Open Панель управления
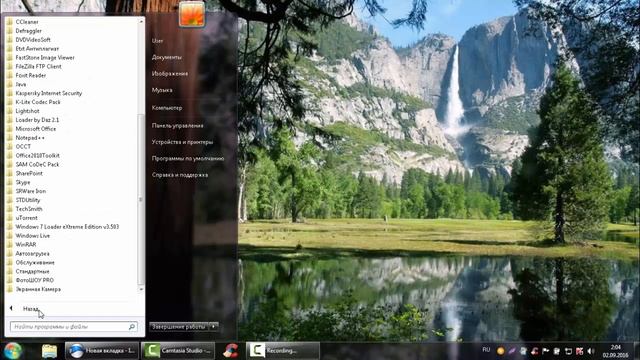The image size is (640, 360). [x=178, y=126]
